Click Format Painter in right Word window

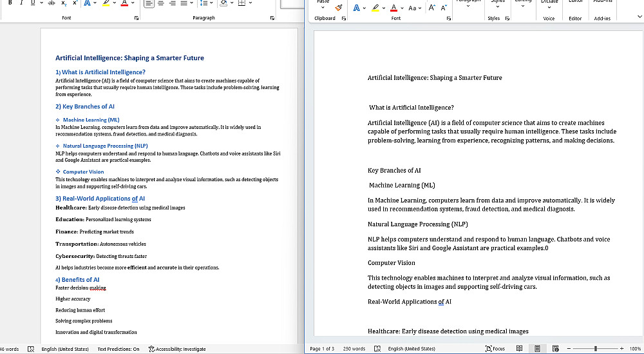click(x=339, y=7)
